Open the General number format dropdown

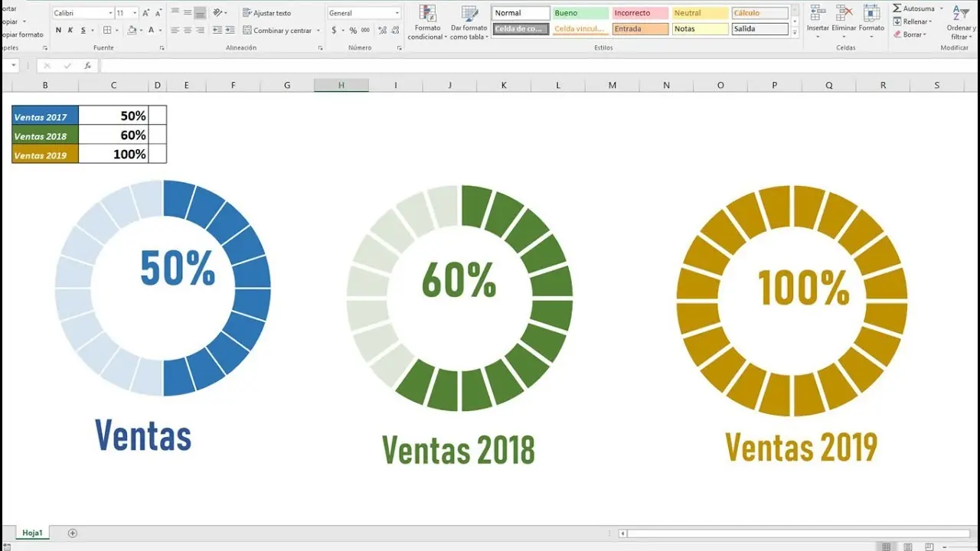click(397, 13)
